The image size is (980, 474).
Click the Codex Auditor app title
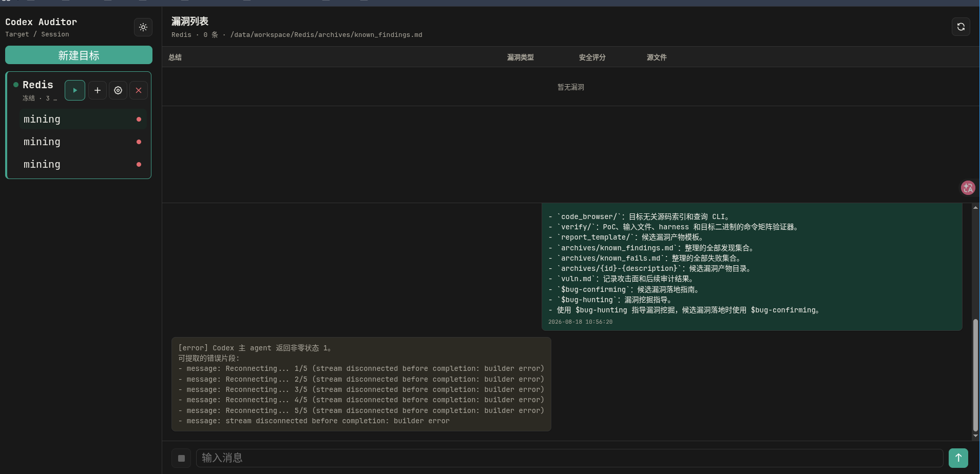click(41, 22)
